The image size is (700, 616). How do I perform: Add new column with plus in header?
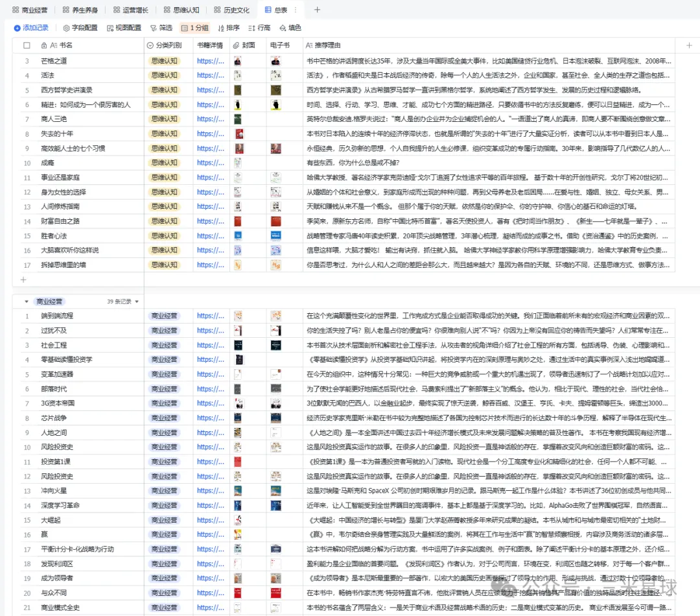pos(688,45)
